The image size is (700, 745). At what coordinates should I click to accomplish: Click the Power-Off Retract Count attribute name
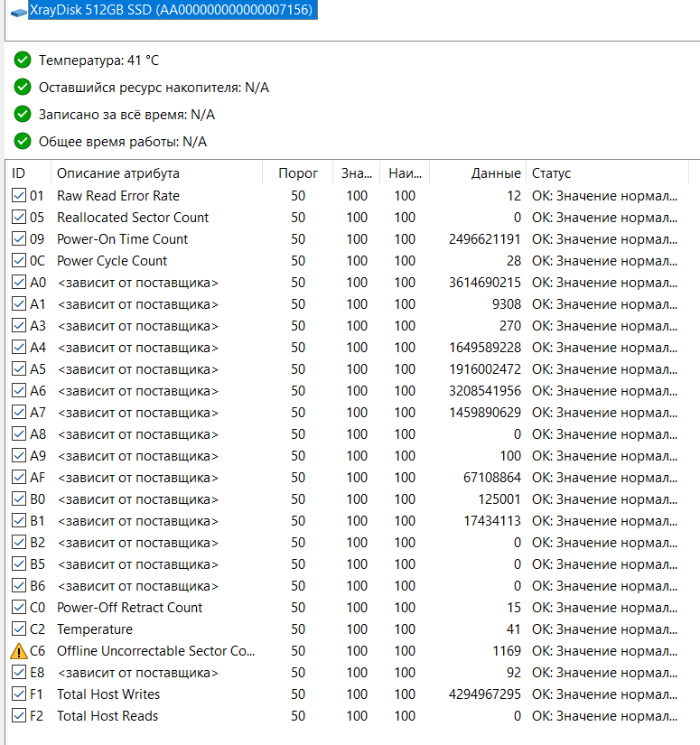coord(130,608)
